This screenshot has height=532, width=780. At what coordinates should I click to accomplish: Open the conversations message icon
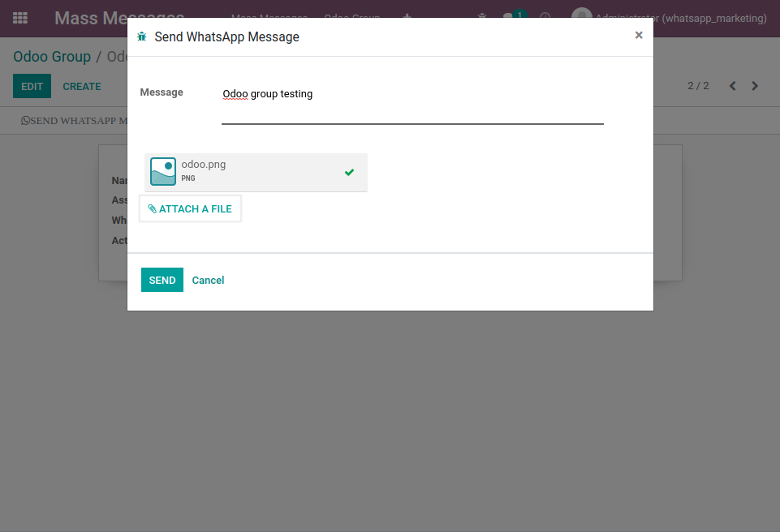[514, 17]
